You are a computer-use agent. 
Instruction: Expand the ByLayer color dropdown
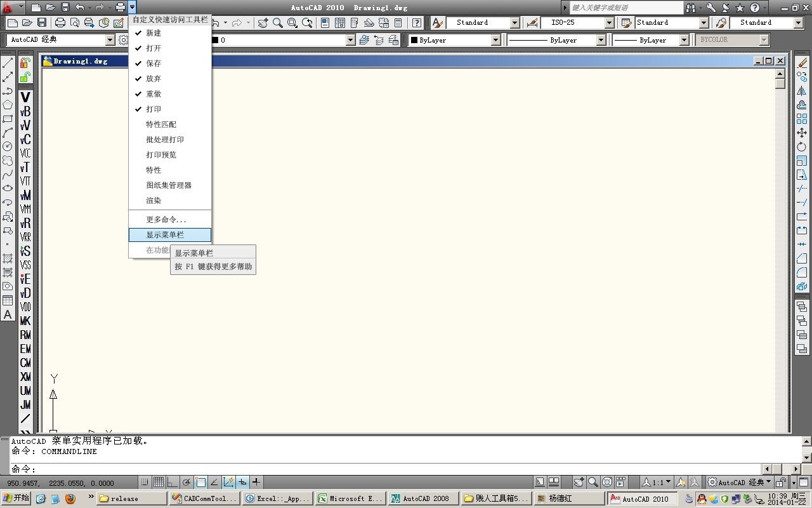pyautogui.click(x=496, y=40)
